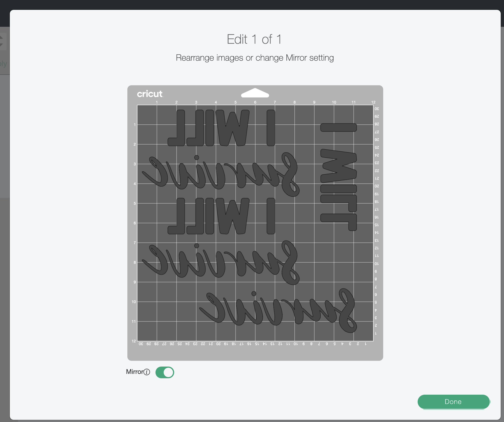Click the dimmed undo arrow behind the dialog
Image resolution: width=504 pixels, height=422 pixels.
tap(2, 41)
